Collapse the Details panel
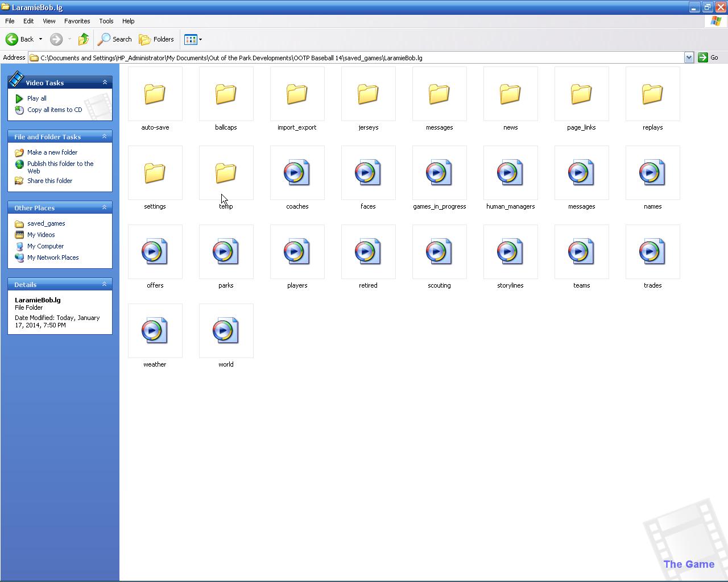The width and height of the screenshot is (728, 582). click(x=105, y=284)
